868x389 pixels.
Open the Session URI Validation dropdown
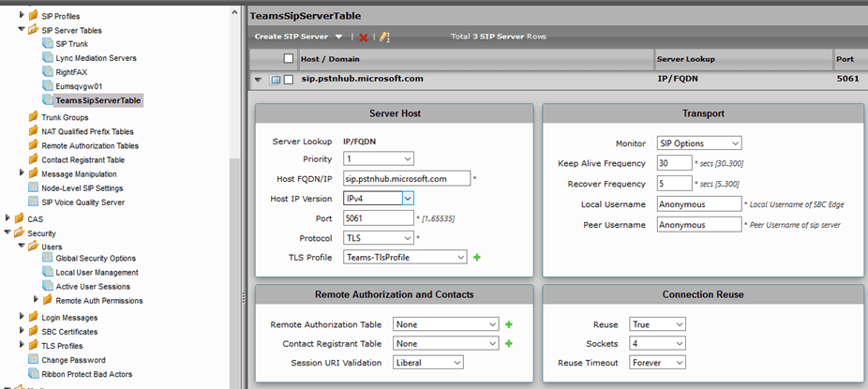[427, 362]
